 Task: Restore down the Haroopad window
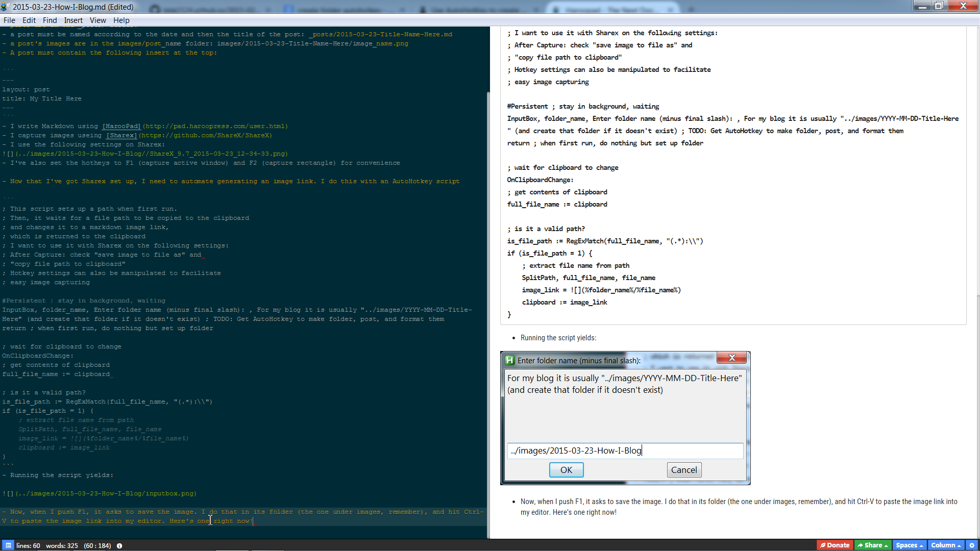click(x=939, y=6)
